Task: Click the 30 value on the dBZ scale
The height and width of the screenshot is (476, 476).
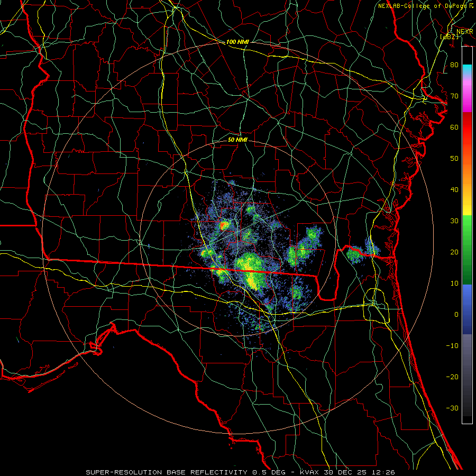Action: coord(454,221)
